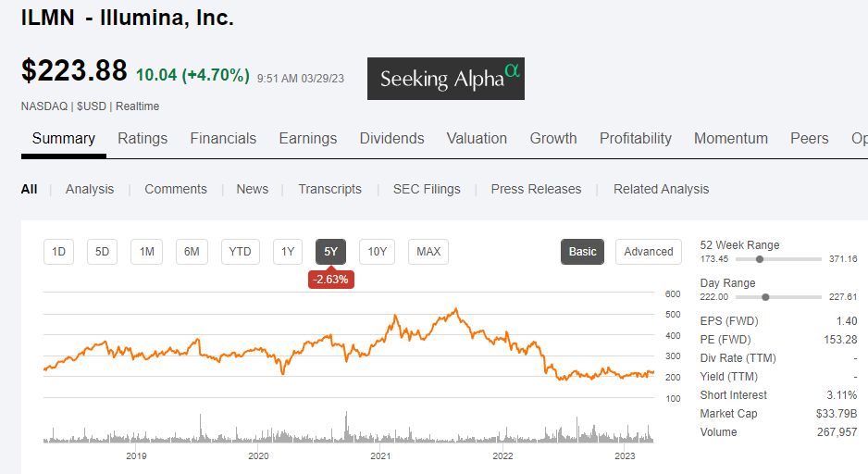Show year-to-date chart with YTD
868x474 pixels.
click(240, 251)
